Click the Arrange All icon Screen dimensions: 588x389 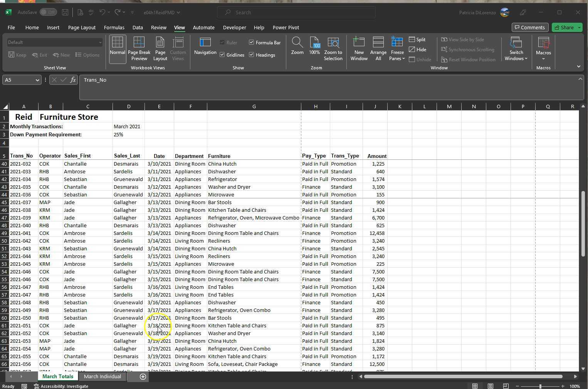378,49
